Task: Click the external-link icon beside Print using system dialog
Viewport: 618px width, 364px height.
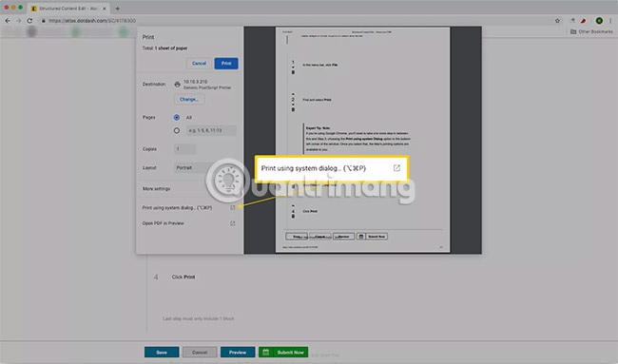Action: click(x=233, y=207)
